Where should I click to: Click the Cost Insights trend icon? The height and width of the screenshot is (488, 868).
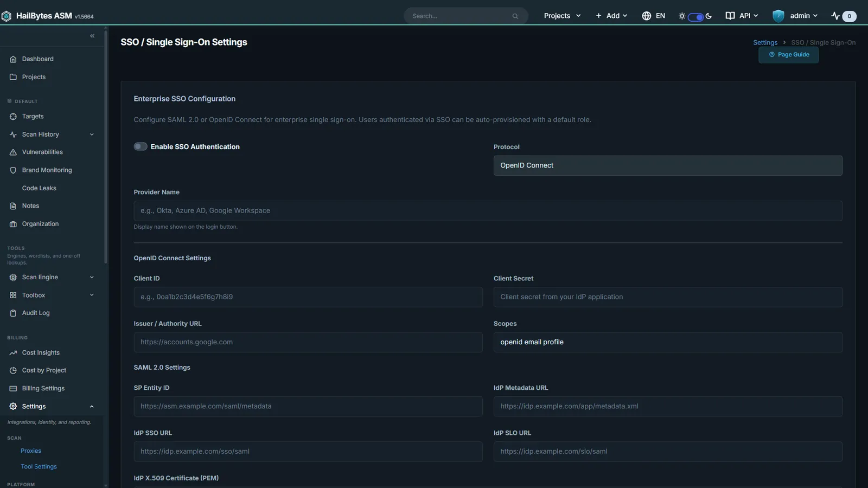[x=13, y=352]
